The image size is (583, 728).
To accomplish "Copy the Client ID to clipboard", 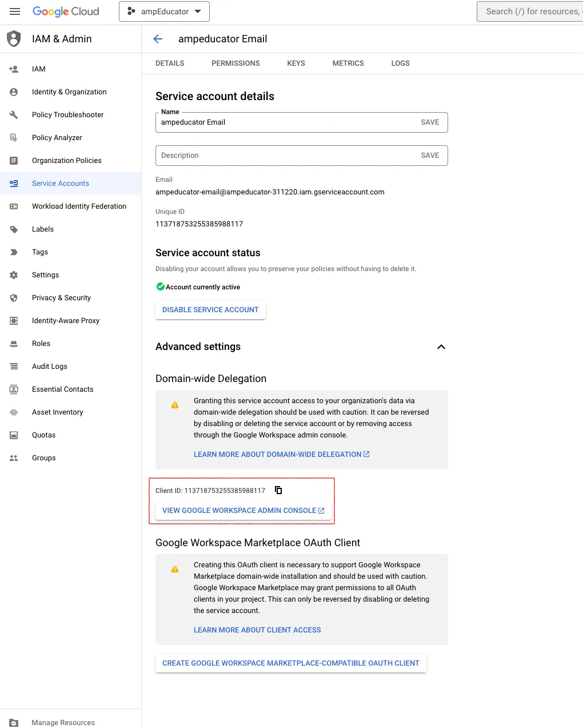I will 278,490.
